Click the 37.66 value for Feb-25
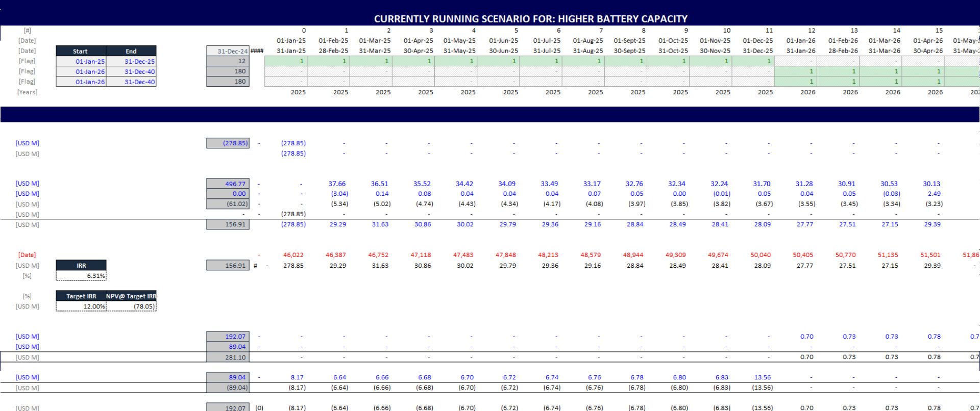The height and width of the screenshot is (411, 980). [x=337, y=184]
